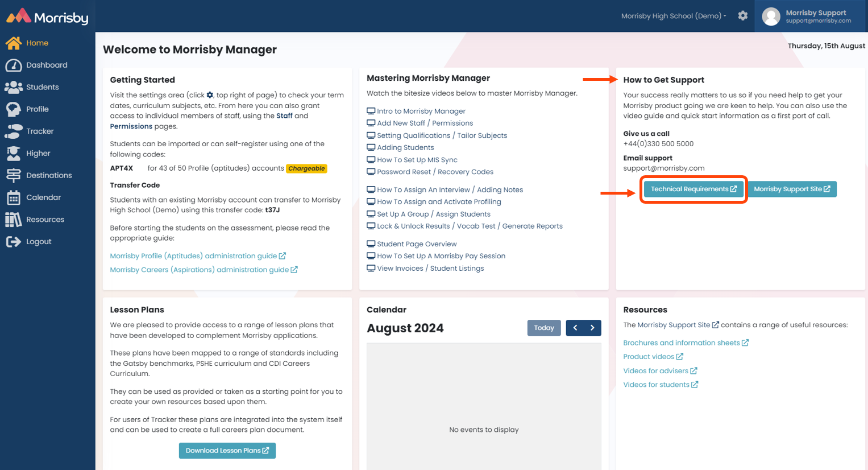Open How To Set Up A Morrisby Pay Session

441,256
